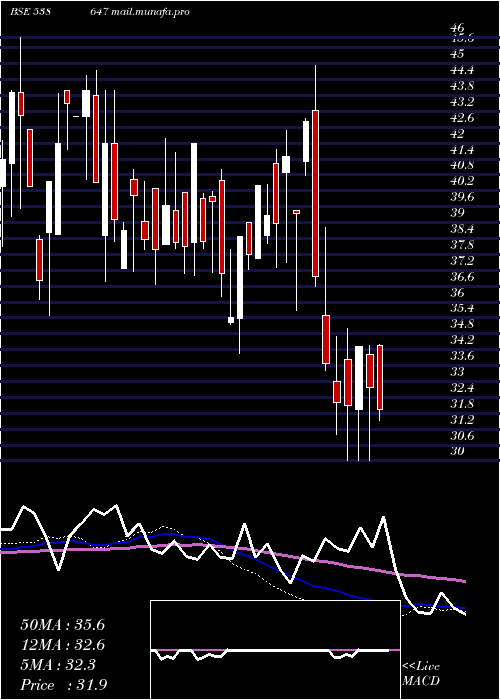Click the 30.6 price axis label
Viewport: 500px width, 700px height.
click(462, 435)
